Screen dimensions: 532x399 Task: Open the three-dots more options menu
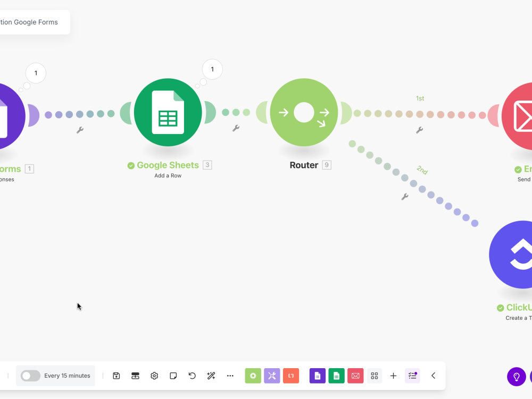tap(230, 376)
